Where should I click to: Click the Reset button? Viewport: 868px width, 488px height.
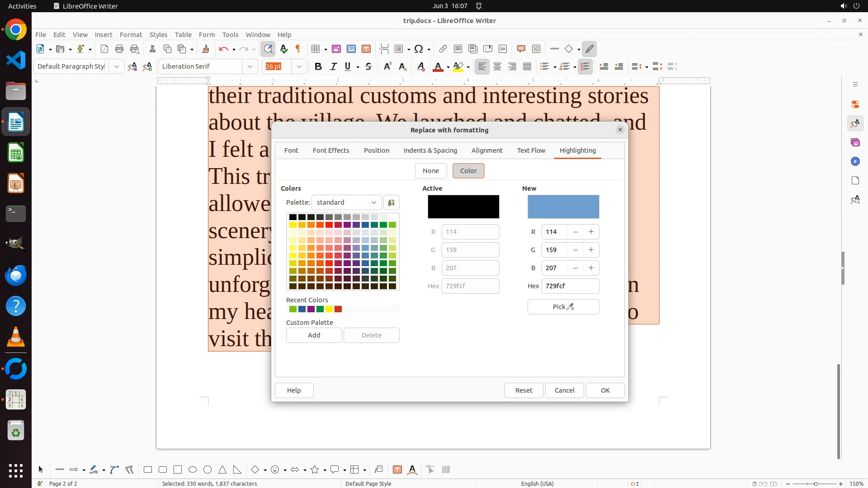[x=524, y=390]
